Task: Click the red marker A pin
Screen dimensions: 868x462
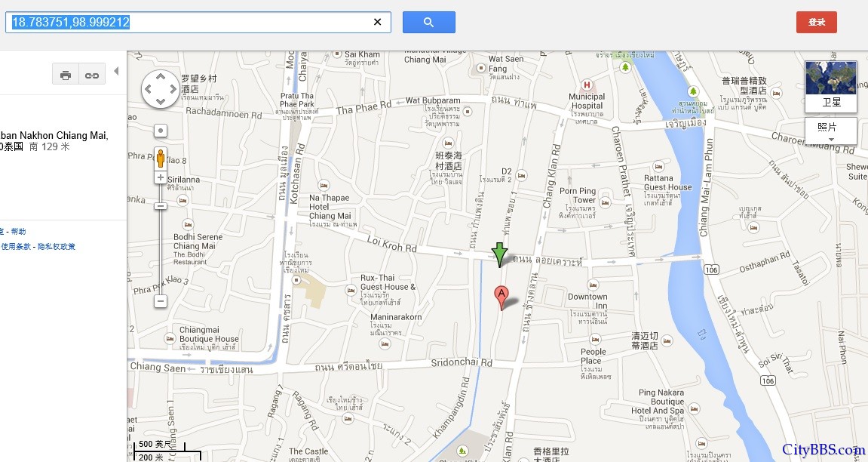Action: tap(501, 298)
